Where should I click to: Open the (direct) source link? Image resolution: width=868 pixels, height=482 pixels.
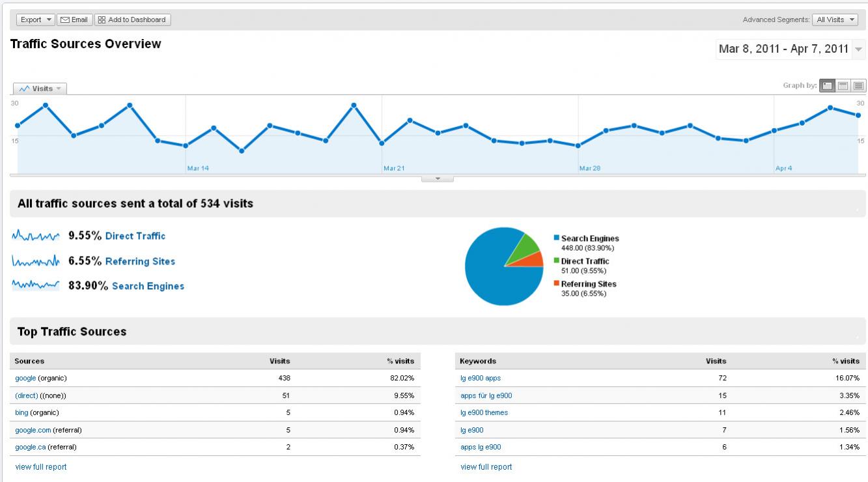point(26,396)
